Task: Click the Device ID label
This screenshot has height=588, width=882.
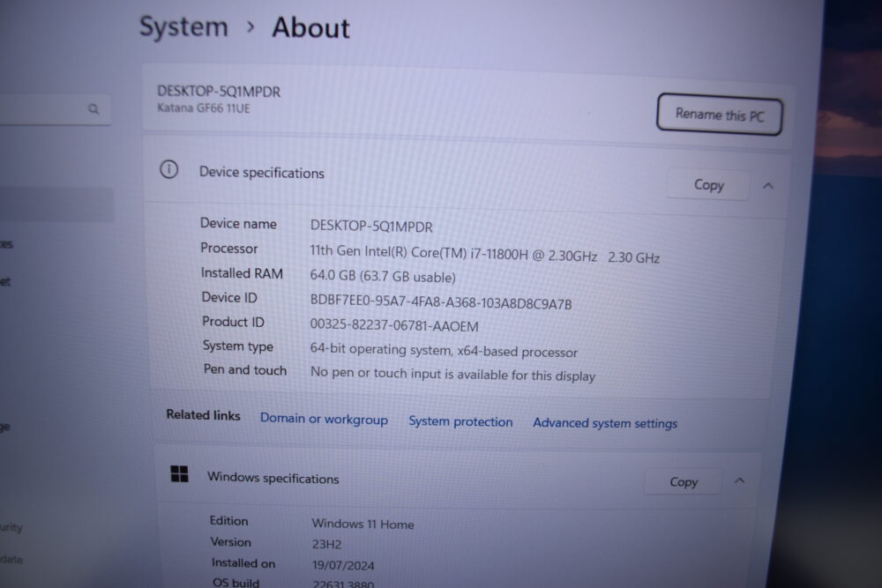Action: [x=229, y=297]
